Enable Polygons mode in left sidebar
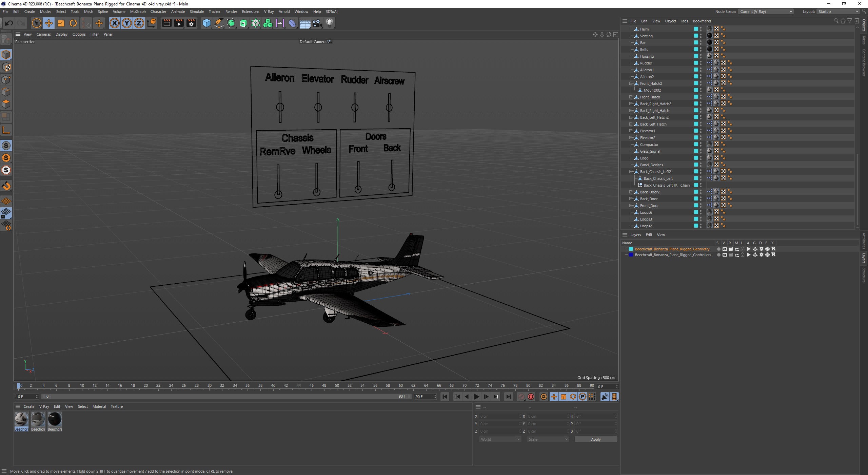The height and width of the screenshot is (475, 868). [x=6, y=104]
